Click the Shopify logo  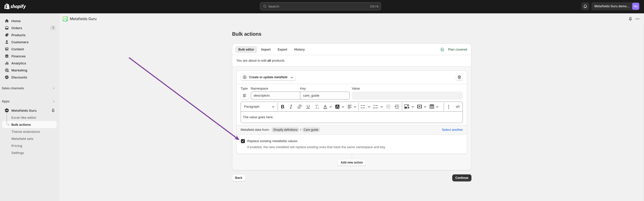click(x=15, y=6)
